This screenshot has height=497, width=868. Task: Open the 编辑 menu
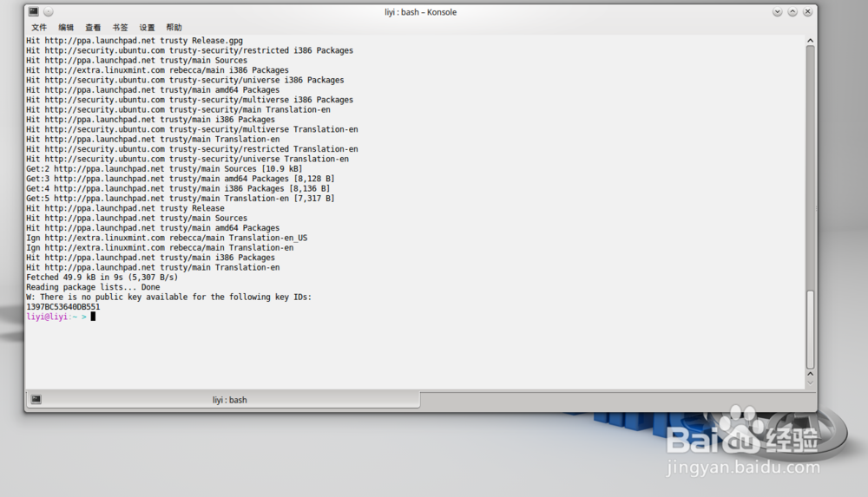click(66, 27)
